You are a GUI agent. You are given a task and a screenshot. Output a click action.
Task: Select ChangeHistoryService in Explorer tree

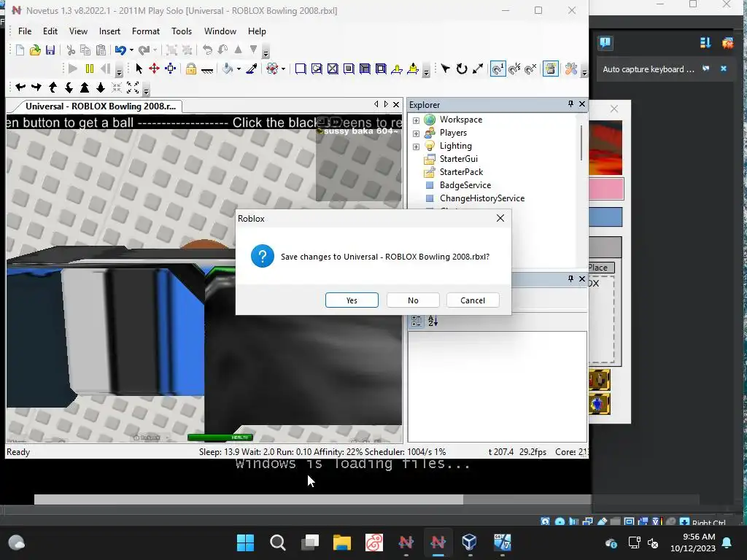pos(482,198)
